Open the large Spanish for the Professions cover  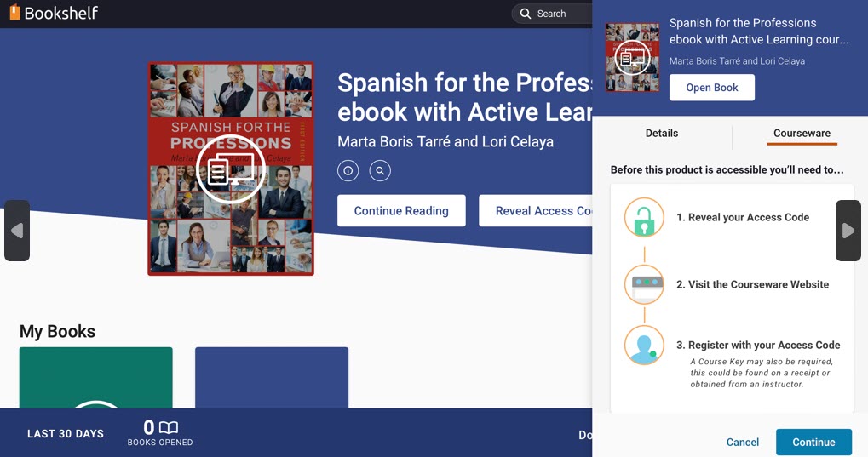point(231,169)
